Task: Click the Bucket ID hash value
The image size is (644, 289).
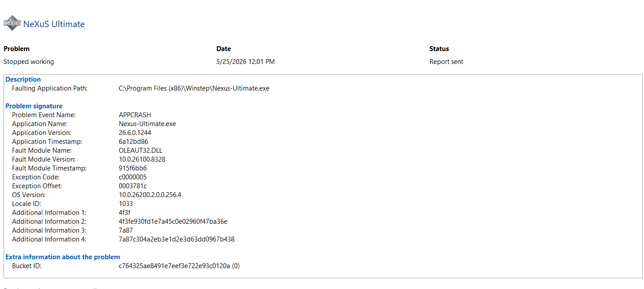Action: click(179, 266)
